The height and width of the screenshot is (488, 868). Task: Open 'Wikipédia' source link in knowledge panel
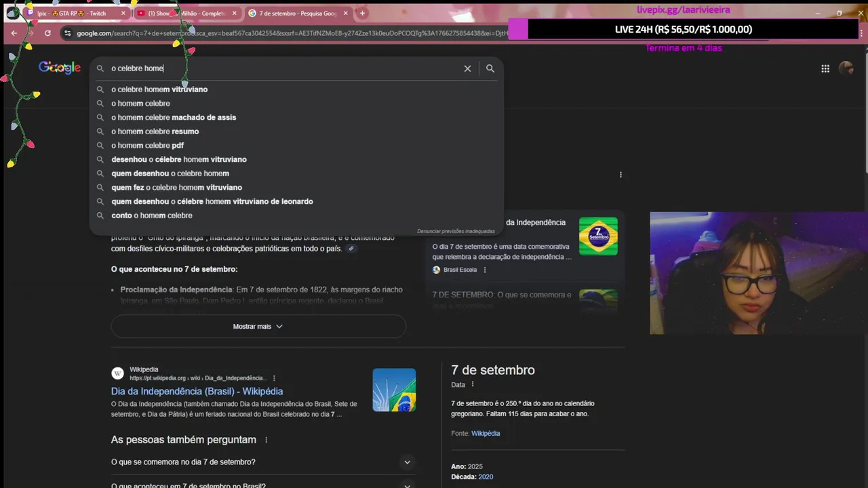(x=486, y=434)
